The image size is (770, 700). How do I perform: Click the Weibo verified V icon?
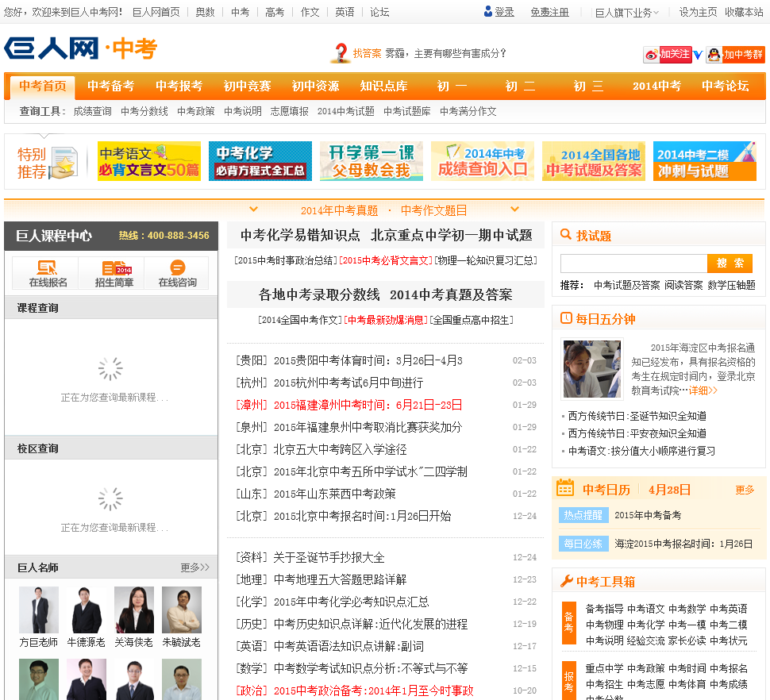(698, 55)
